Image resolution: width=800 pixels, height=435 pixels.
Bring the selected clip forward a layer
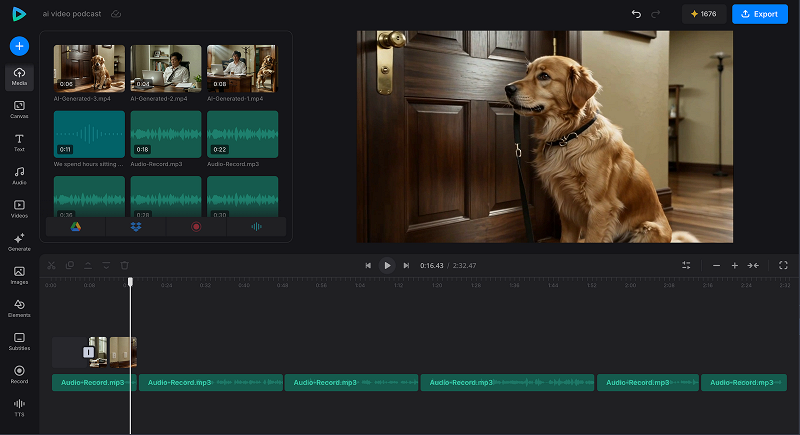(88, 265)
